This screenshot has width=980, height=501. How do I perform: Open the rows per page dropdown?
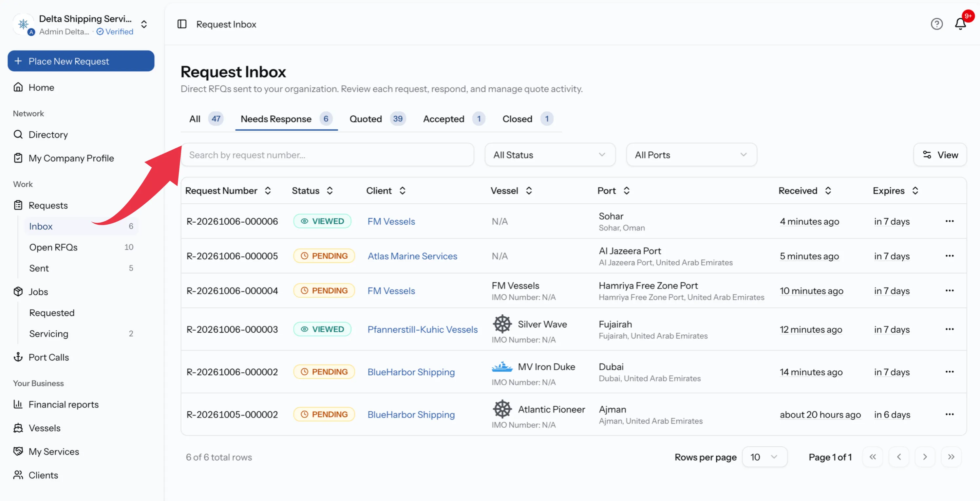pyautogui.click(x=764, y=457)
